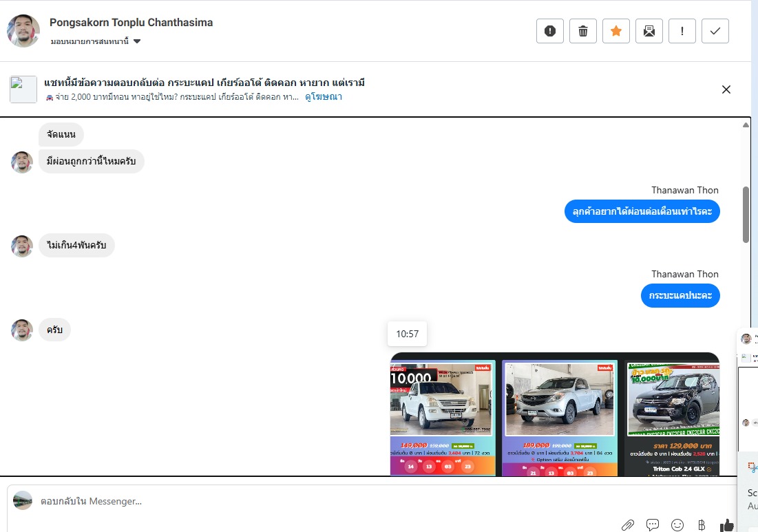
Task: Mark conversation as spam with exclamation circle icon
Action: click(549, 31)
